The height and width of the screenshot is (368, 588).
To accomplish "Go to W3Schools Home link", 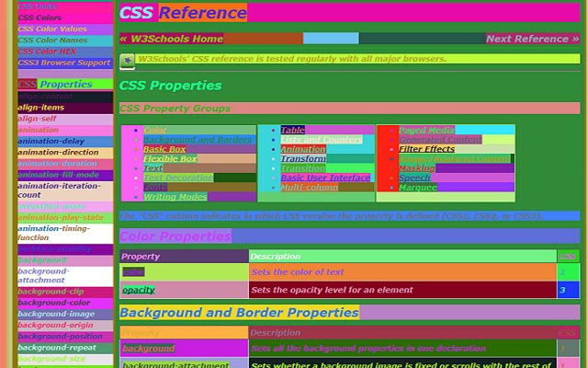I will click(x=172, y=39).
